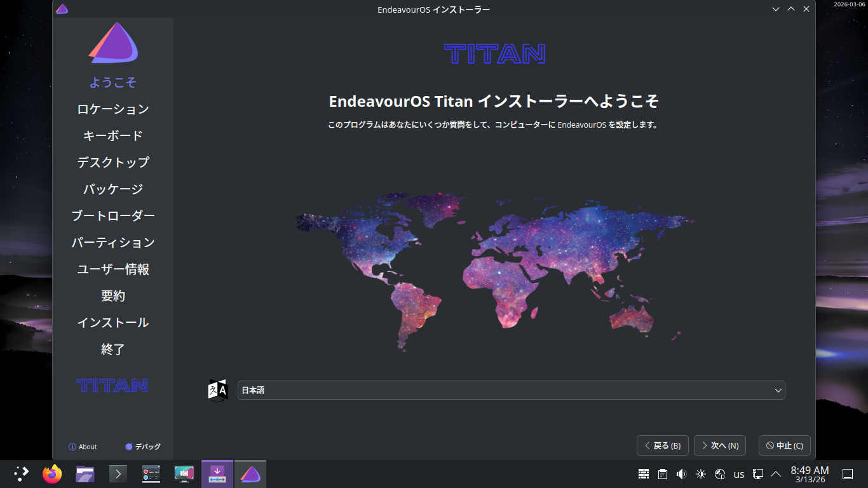Click the TITAN logo above the welcome heading
Image resolution: width=868 pixels, height=488 pixels.
[x=494, y=54]
